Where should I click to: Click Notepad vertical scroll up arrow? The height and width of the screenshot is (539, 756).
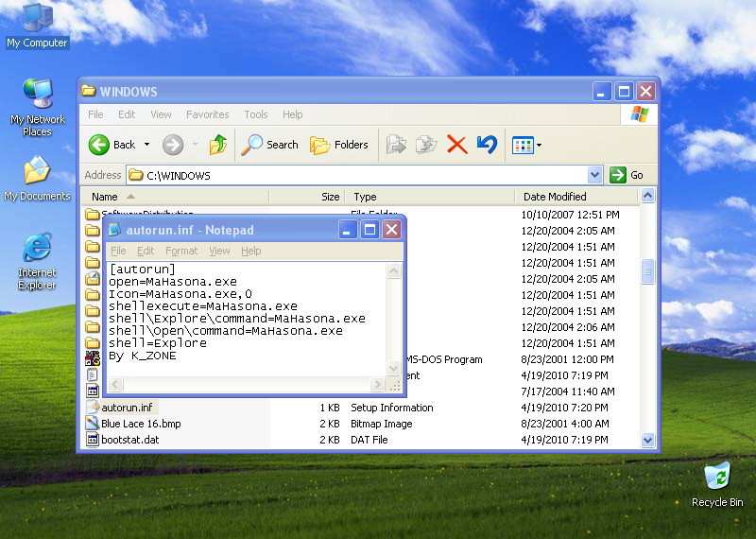coord(393,270)
